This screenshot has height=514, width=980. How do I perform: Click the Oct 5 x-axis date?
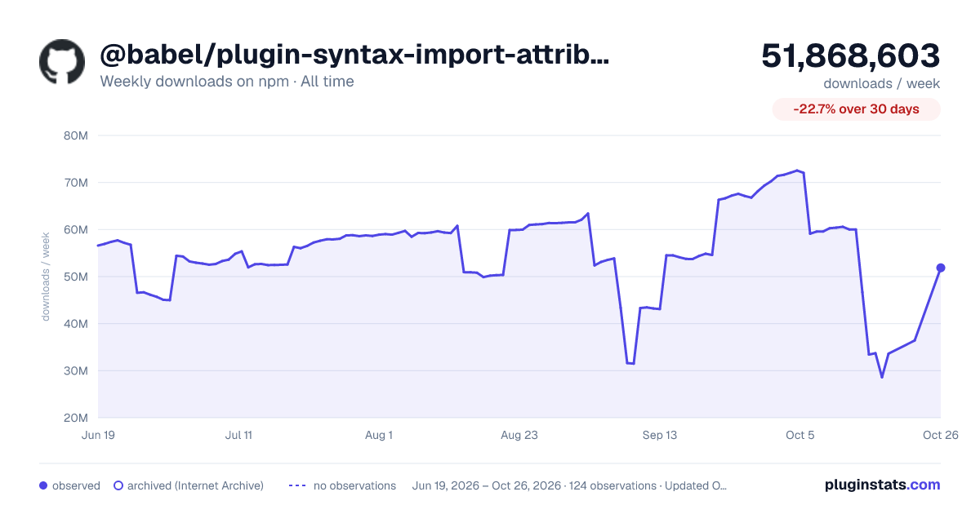pyautogui.click(x=800, y=435)
